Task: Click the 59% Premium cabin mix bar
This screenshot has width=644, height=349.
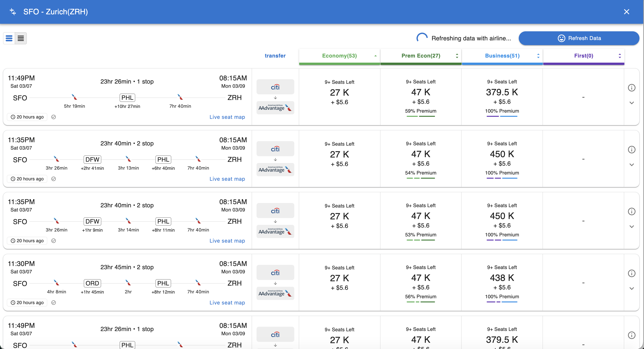Action: tap(421, 116)
